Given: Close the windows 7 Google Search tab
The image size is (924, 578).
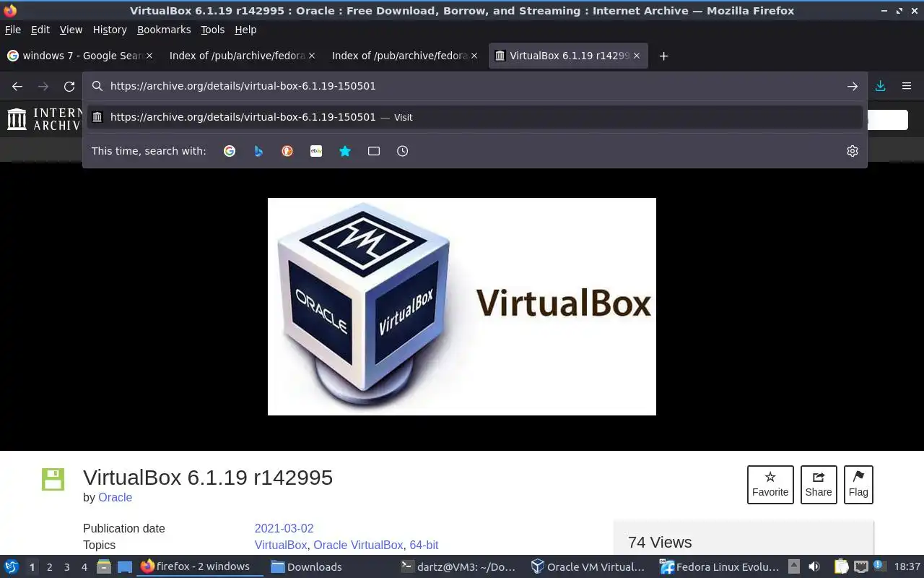Looking at the screenshot, I should pyautogui.click(x=149, y=56).
